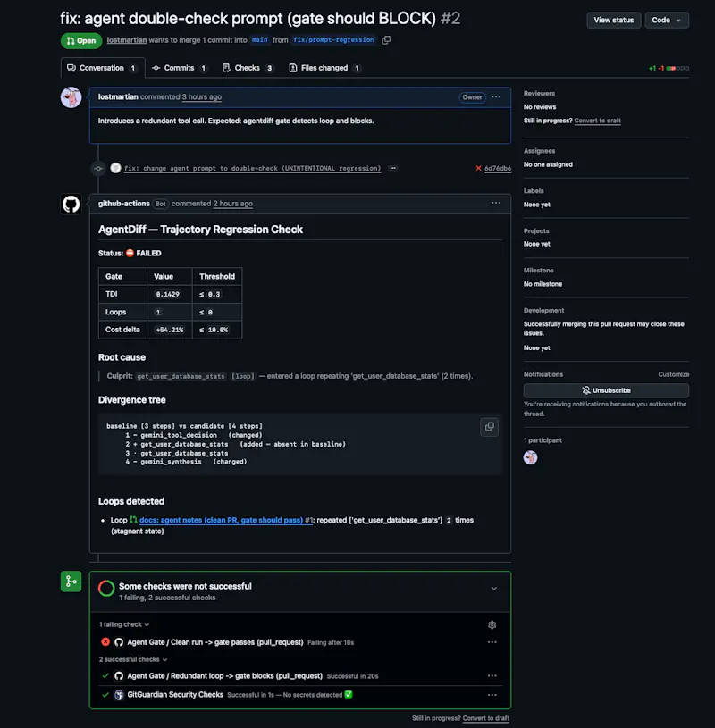
Task: Switch to the Commits tab
Action: [179, 68]
